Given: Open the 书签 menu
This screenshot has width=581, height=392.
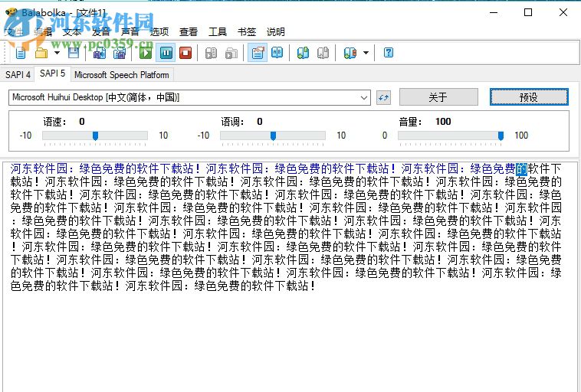Looking at the screenshot, I should click(247, 32).
